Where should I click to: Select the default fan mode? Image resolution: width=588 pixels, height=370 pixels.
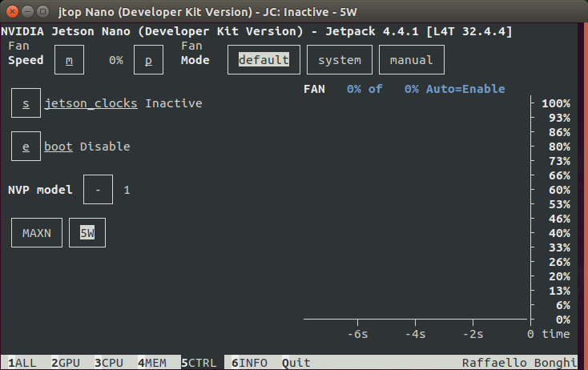[264, 60]
